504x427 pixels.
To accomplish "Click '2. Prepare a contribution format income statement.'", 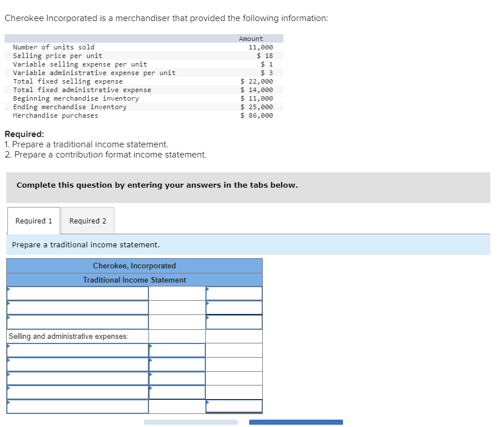I will pos(106,155).
